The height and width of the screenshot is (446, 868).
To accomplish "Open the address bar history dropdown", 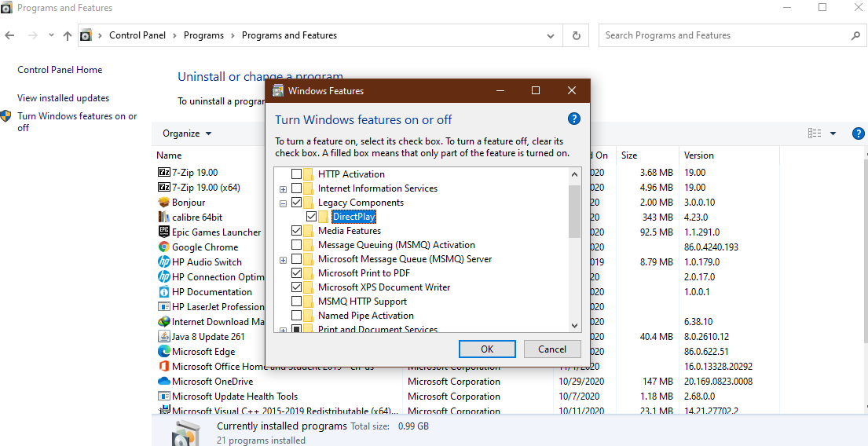I will pos(550,35).
